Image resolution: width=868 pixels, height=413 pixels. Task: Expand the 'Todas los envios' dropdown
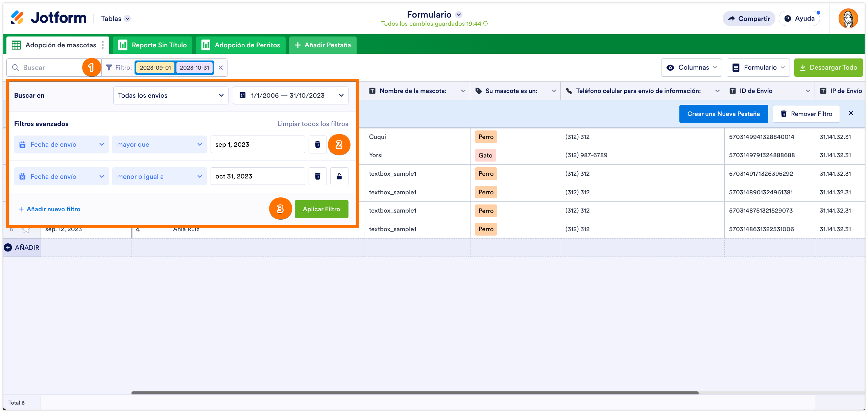click(x=171, y=96)
